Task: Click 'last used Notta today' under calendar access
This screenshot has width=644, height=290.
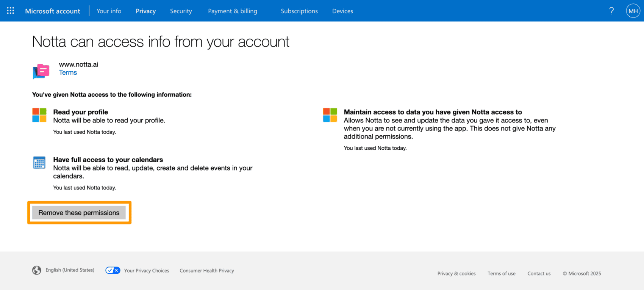Action: 84,188
